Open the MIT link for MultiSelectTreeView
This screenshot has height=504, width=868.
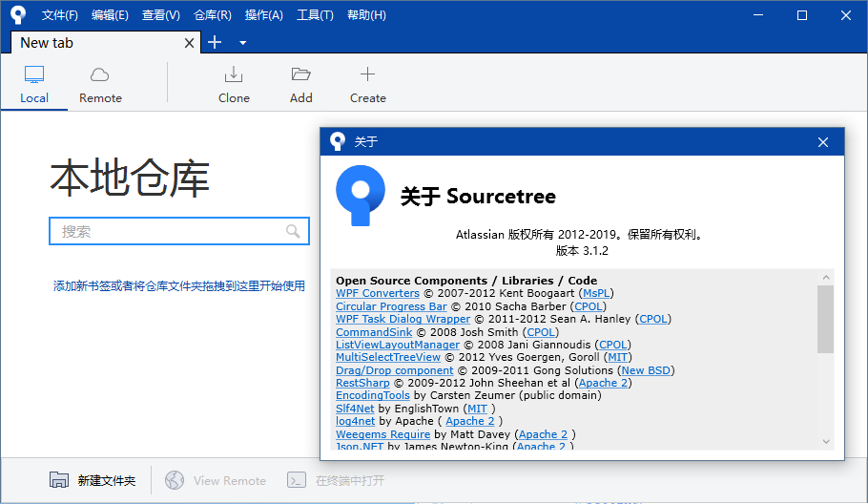(618, 357)
